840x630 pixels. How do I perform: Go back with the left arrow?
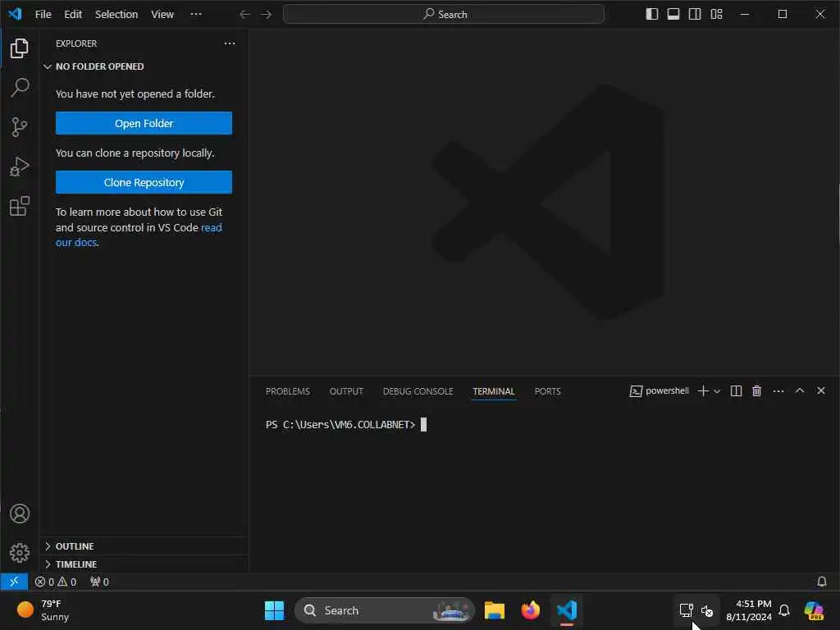click(244, 15)
